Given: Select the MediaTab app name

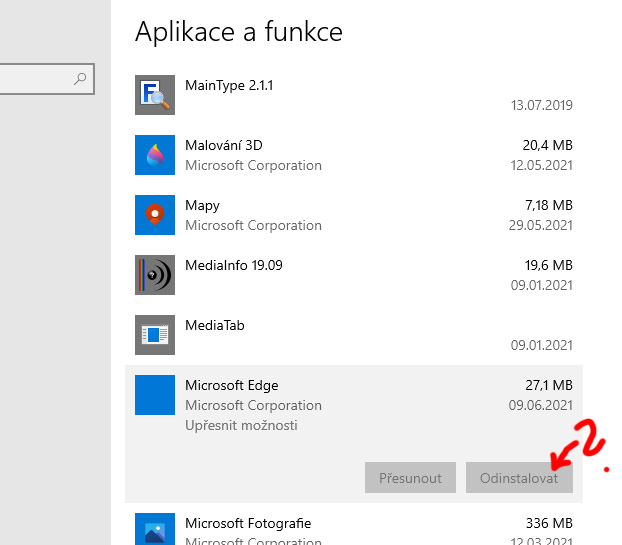Looking at the screenshot, I should coord(215,326).
